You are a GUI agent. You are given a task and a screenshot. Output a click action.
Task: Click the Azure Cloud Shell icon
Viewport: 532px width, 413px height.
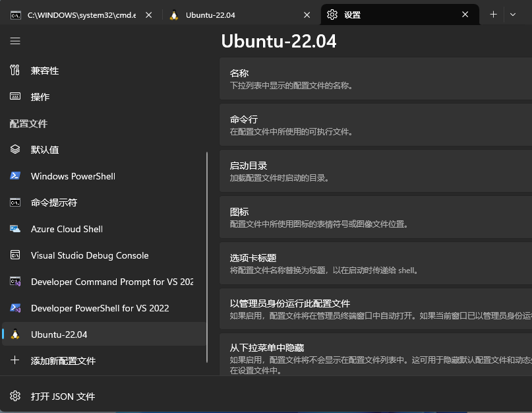tap(15, 229)
